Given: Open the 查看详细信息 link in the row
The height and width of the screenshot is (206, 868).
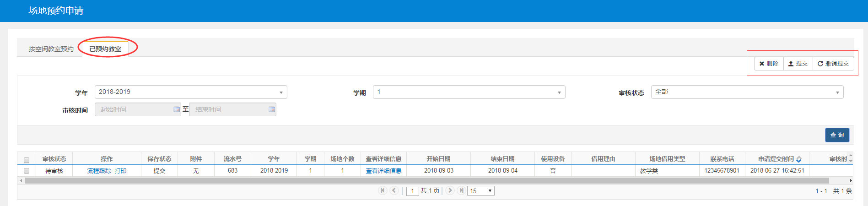Looking at the screenshot, I should pyautogui.click(x=383, y=171).
